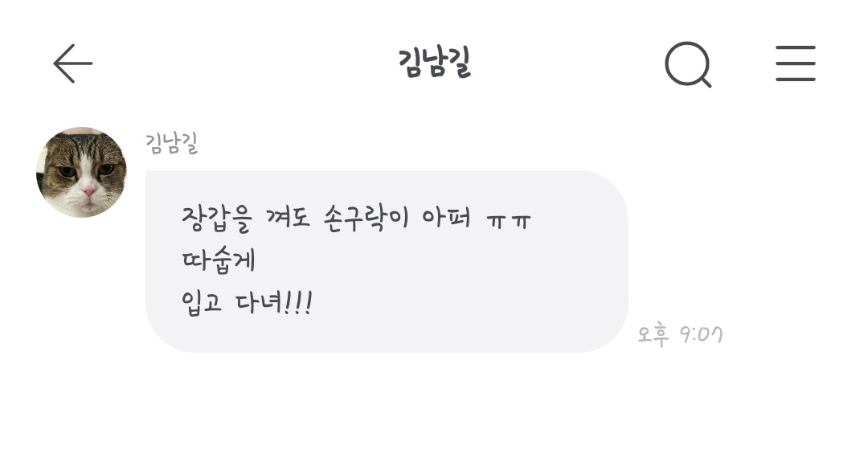Tap the 김남길 chat title in the header
The height and width of the screenshot is (462, 868).
coord(435,63)
